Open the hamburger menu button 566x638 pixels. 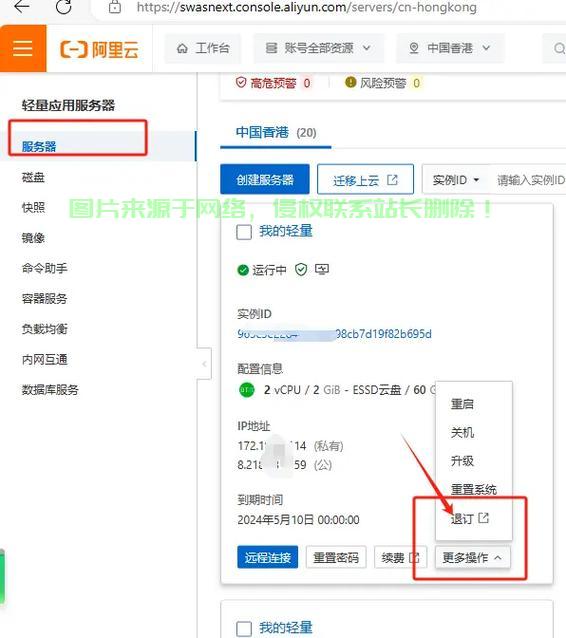pos(23,48)
